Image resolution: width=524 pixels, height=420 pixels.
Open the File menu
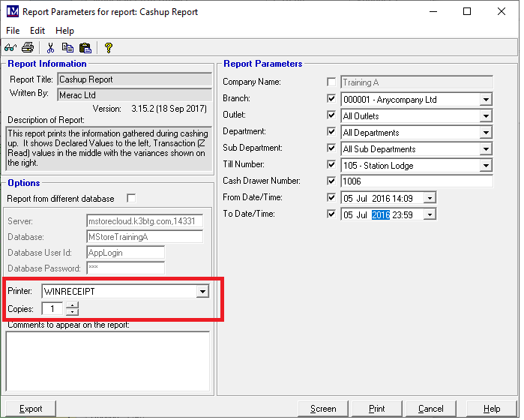pos(13,31)
